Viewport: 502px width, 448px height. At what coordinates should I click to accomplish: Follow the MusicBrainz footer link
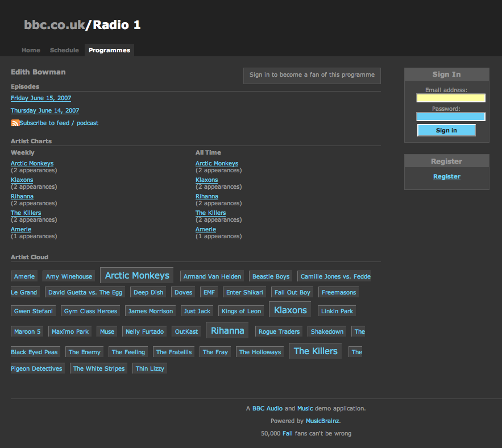click(322, 421)
